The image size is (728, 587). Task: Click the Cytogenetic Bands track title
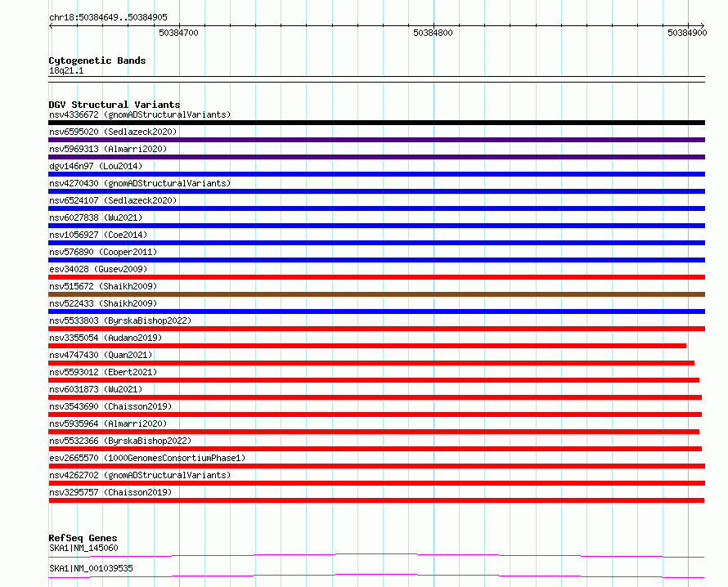[x=97, y=60]
